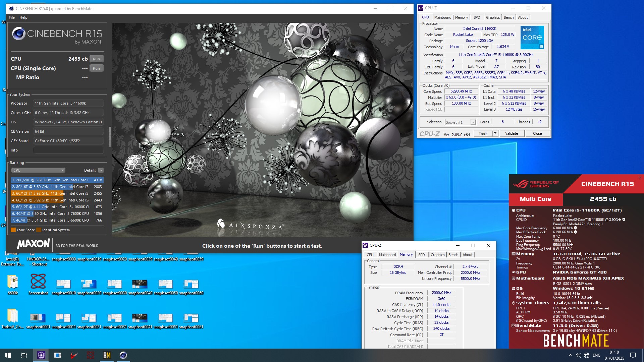Select Graphics tab in lower CPU-Z window
The height and width of the screenshot is (362, 644).
pos(437,255)
